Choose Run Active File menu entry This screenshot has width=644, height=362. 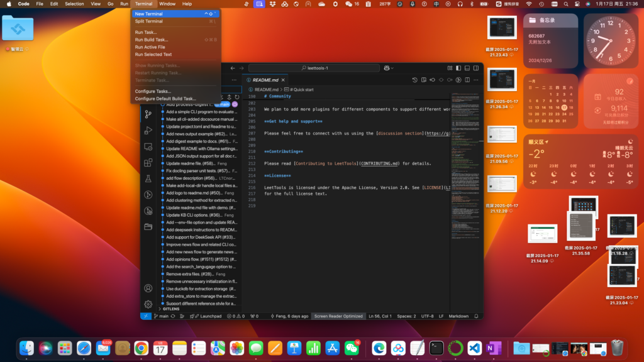[175, 47]
